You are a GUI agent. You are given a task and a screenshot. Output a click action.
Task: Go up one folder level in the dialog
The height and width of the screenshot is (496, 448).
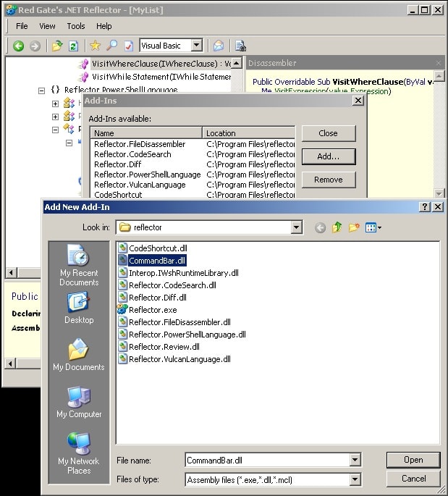point(337,227)
